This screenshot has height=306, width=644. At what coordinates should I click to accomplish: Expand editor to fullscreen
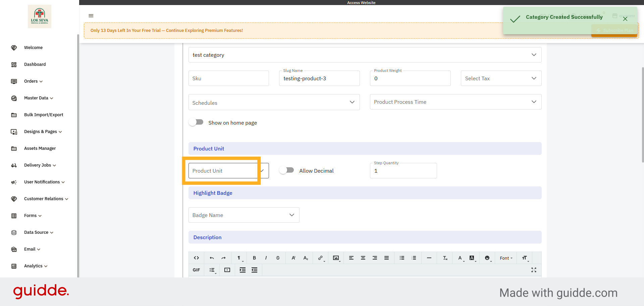point(534,270)
